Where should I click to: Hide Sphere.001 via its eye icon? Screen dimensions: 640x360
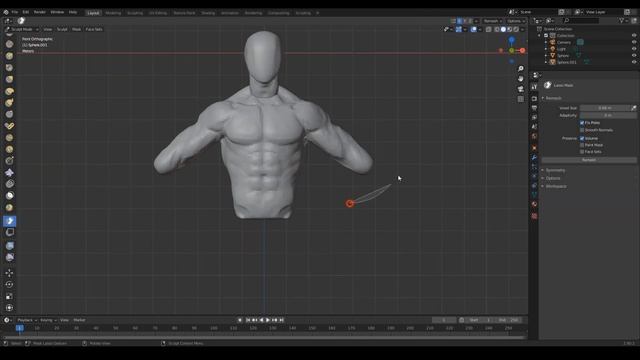[x=634, y=62]
